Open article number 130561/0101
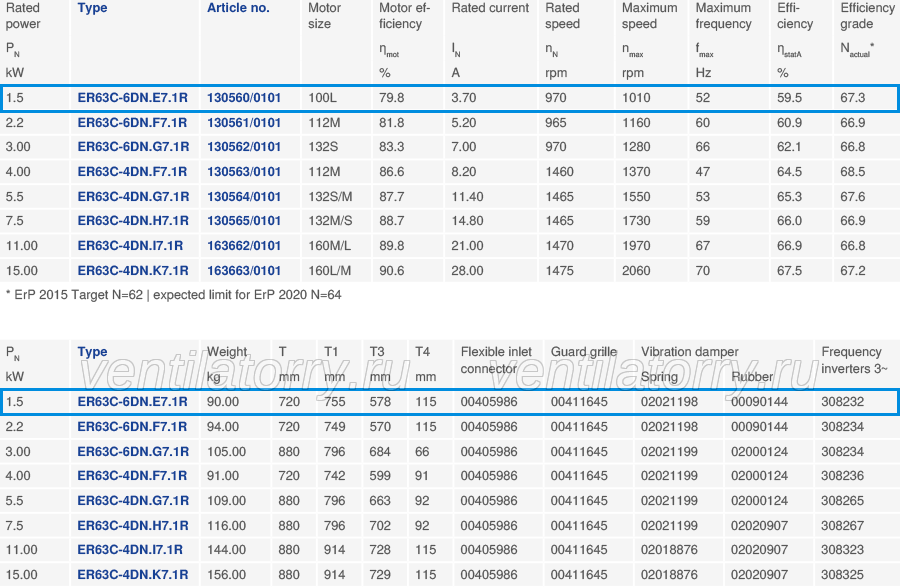 tap(244, 122)
